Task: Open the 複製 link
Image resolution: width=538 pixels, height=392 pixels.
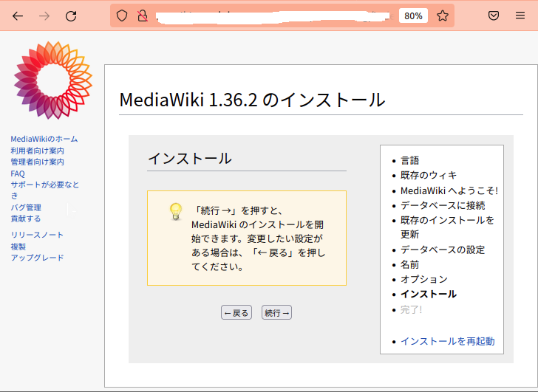Action: (x=18, y=247)
